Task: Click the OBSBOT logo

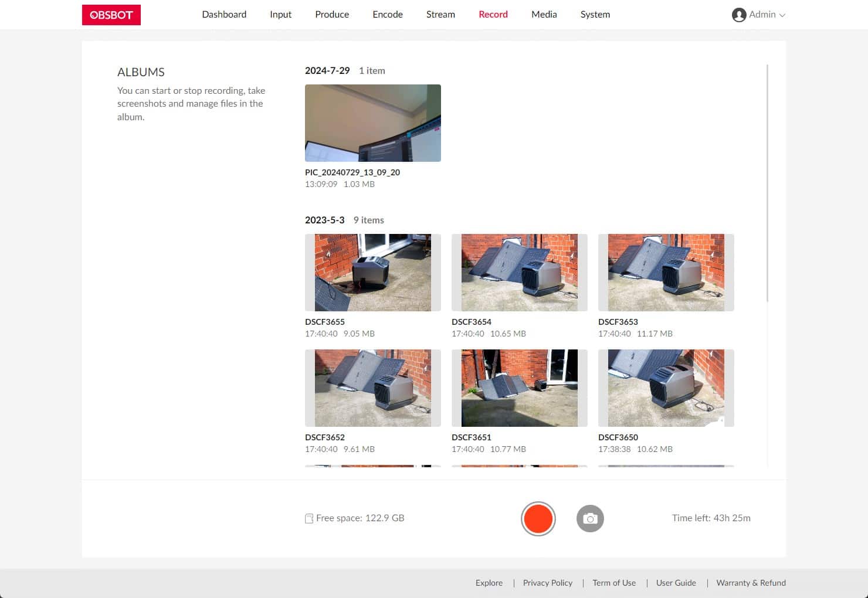Action: (111, 15)
